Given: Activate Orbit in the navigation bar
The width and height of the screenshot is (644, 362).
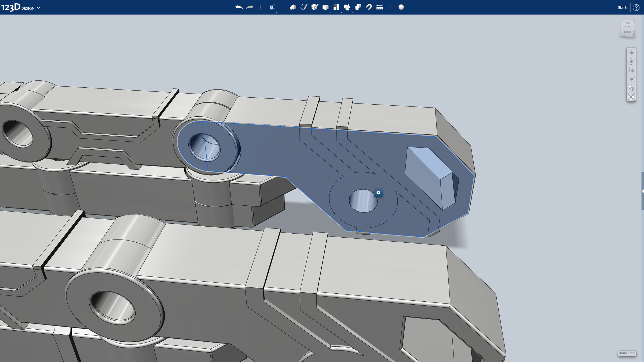Looking at the screenshot, I should (x=631, y=62).
